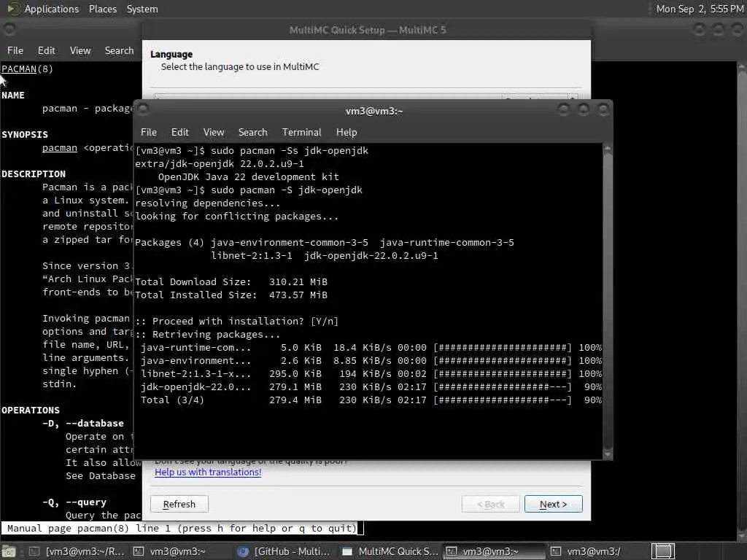Screen dimensions: 747x560
Task: Click the vm3@vm3:~ terminal title bar
Action: (x=374, y=111)
